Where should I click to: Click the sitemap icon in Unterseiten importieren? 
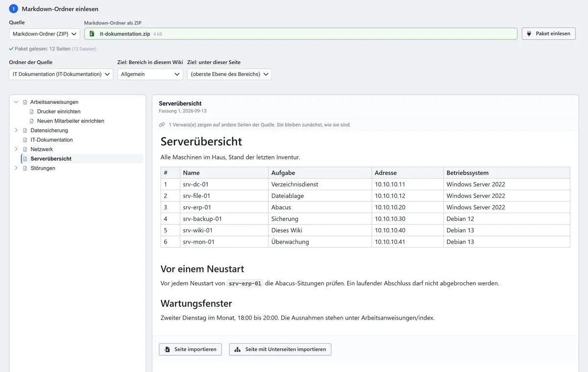238,349
